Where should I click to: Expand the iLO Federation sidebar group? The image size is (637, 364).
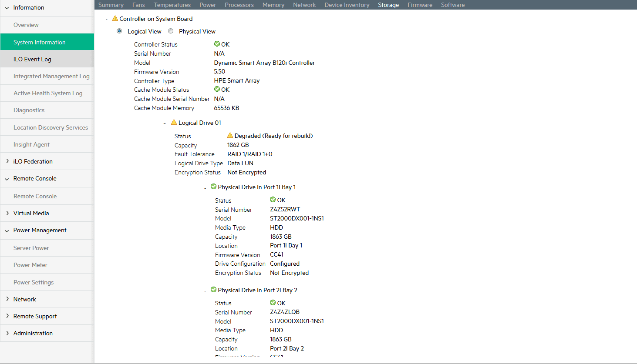point(7,161)
